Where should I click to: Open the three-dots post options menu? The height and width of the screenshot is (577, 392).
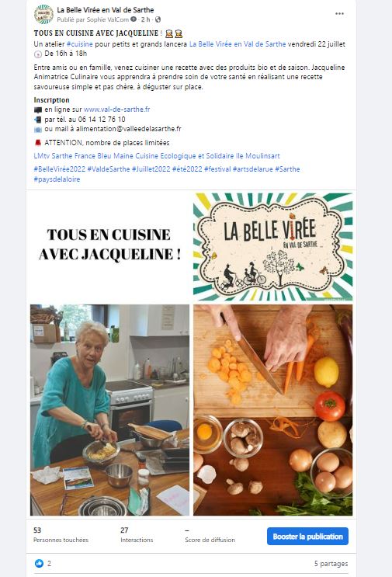click(339, 14)
